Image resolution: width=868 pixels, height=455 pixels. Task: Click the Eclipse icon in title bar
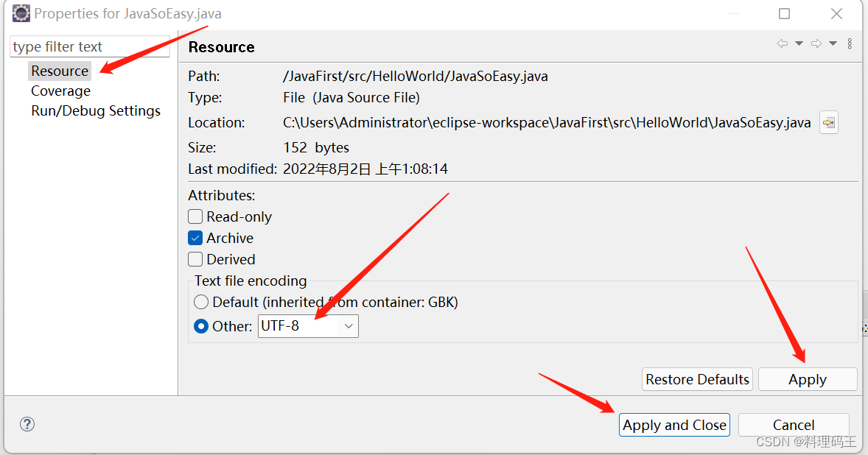21,13
